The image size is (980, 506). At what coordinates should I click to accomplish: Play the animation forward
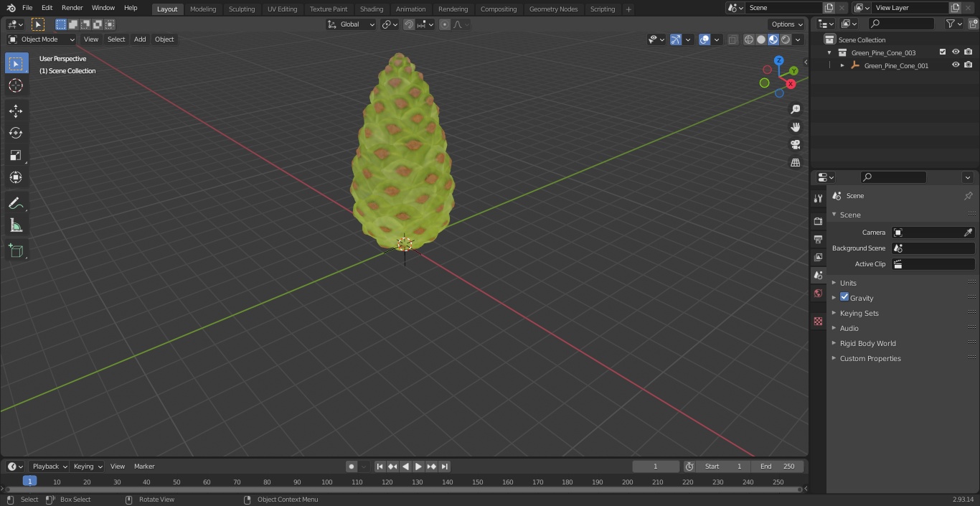tap(418, 467)
